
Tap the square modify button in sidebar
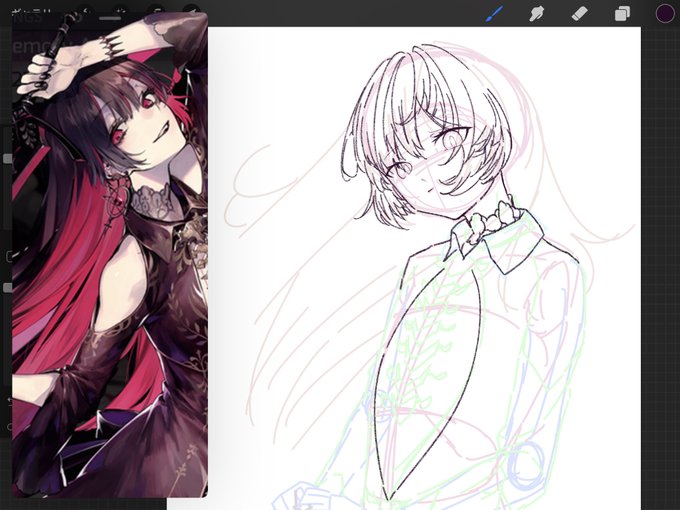click(x=10, y=256)
